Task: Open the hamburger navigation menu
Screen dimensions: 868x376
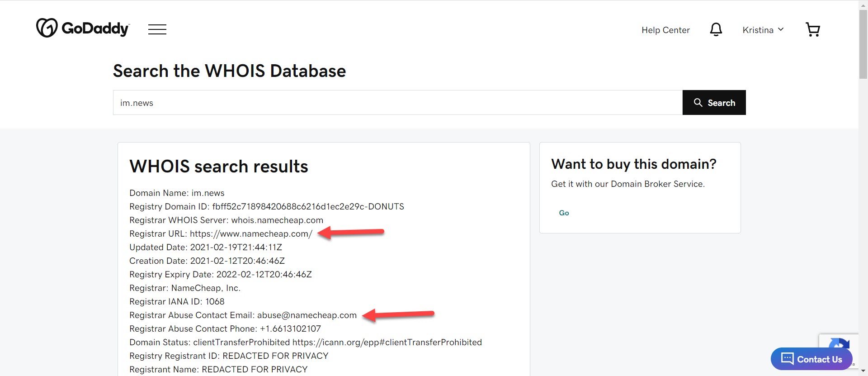Action: [x=157, y=29]
